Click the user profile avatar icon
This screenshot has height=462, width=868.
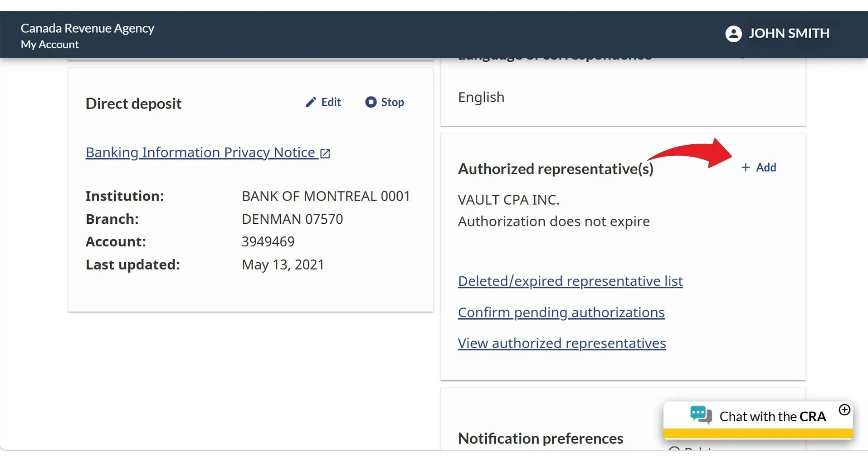pos(733,34)
